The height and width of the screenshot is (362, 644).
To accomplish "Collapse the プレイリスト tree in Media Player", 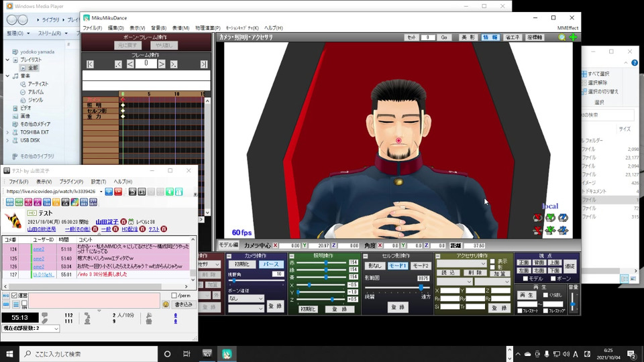I will point(7,60).
